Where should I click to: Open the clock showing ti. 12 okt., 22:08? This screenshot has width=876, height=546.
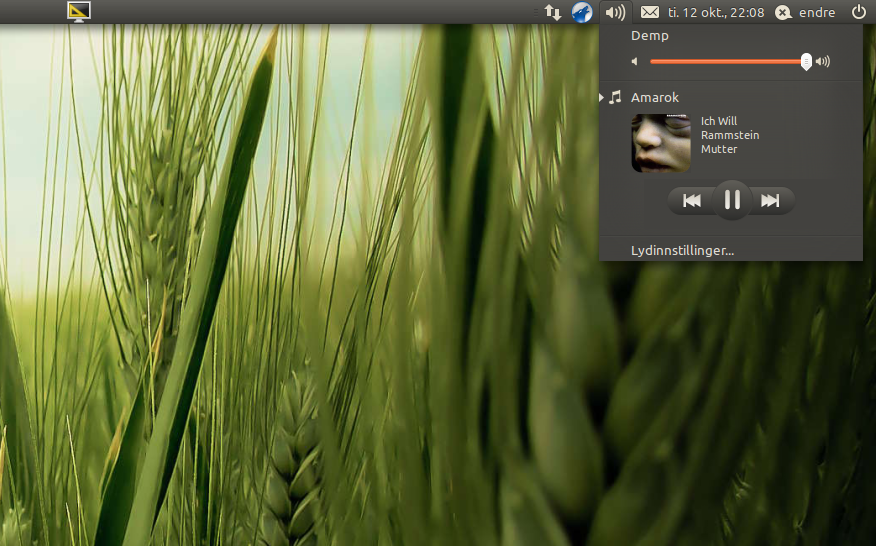point(716,12)
